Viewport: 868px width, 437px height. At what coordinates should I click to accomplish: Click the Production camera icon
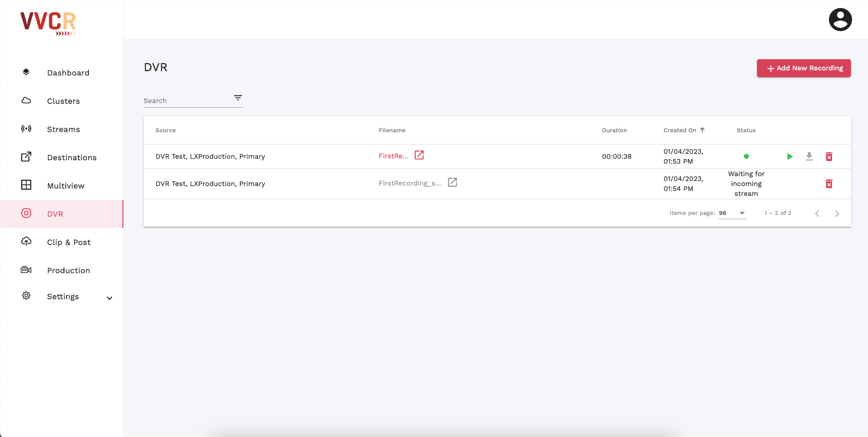tap(26, 270)
